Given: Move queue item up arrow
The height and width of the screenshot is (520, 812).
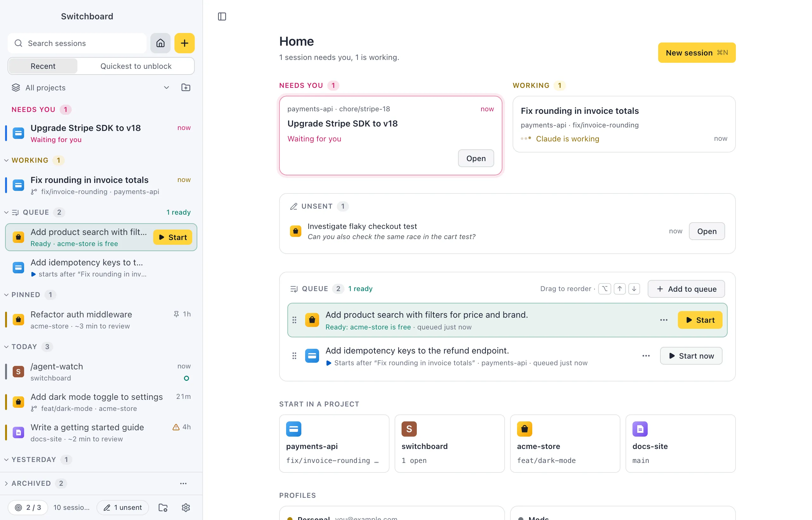Looking at the screenshot, I should click(x=619, y=289).
